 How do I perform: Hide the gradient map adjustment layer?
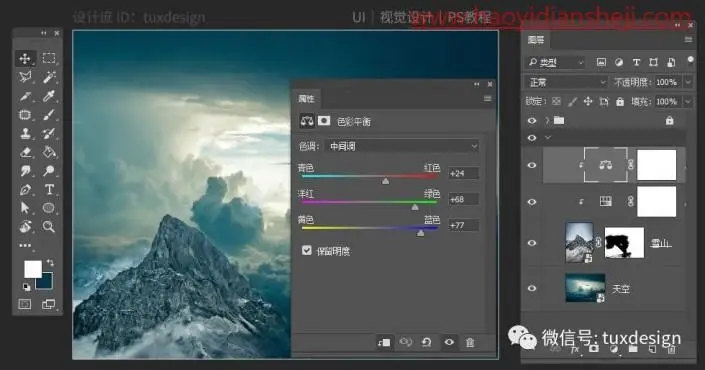click(532, 202)
